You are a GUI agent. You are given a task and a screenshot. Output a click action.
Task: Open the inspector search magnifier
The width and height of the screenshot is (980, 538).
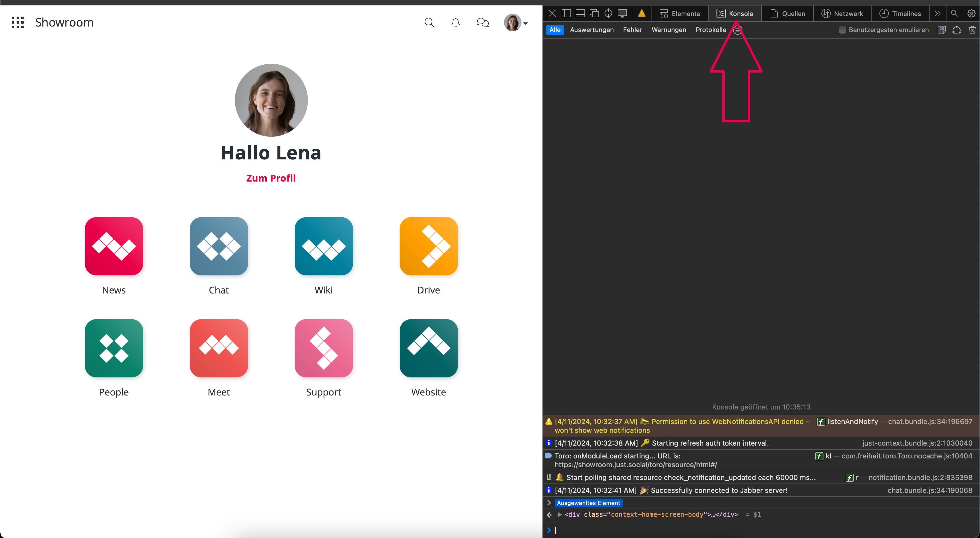point(954,13)
